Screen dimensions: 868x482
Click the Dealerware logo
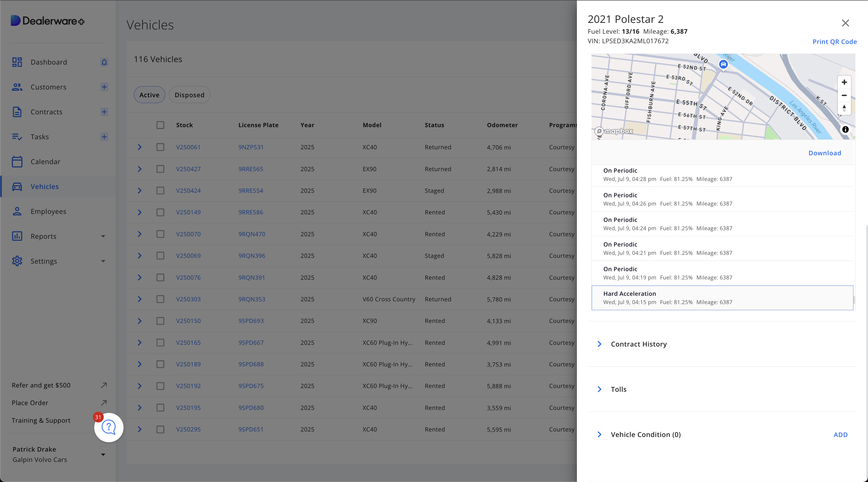pyautogui.click(x=47, y=21)
